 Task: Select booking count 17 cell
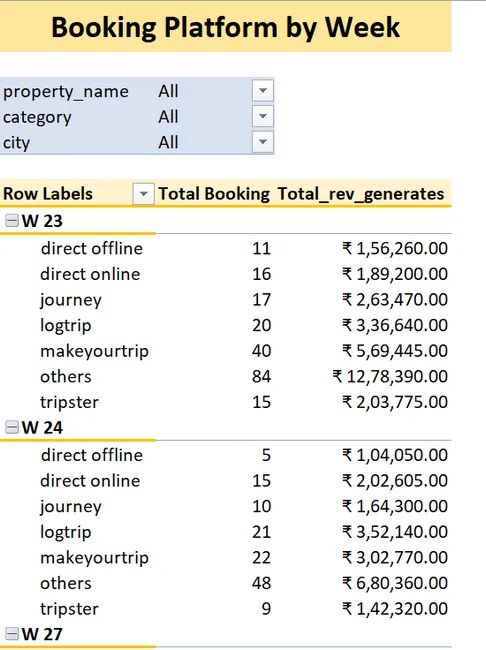pyautogui.click(x=261, y=300)
